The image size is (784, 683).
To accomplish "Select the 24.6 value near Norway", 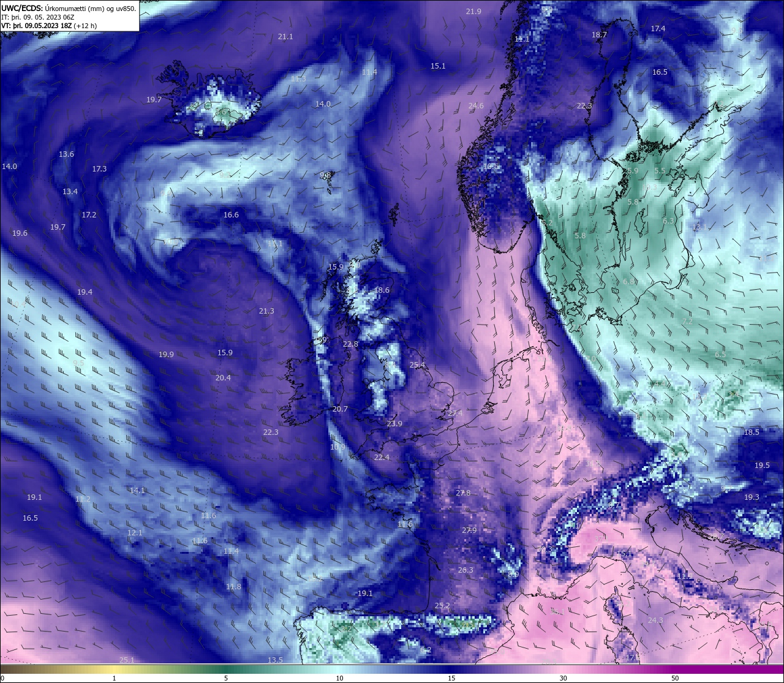I will click(476, 106).
